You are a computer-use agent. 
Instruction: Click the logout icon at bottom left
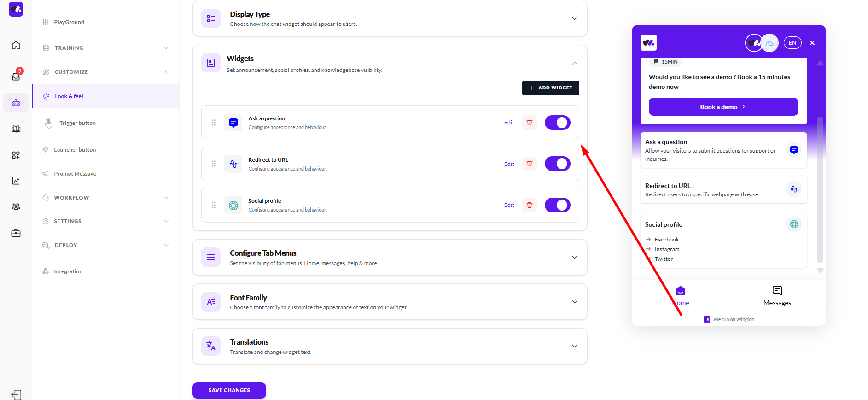coord(16,394)
